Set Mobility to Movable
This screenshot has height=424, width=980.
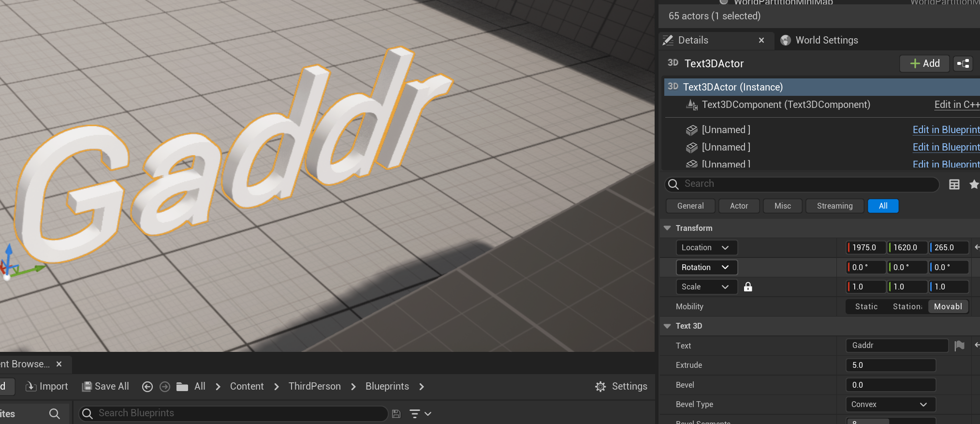[948, 306]
